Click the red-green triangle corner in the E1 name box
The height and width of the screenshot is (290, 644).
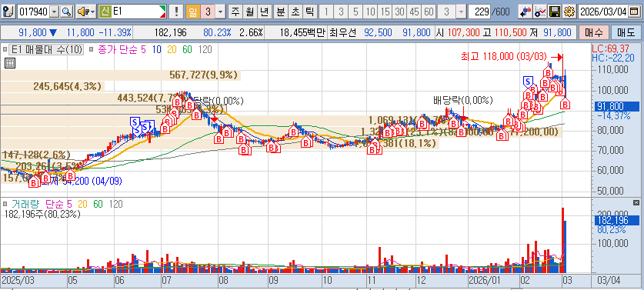tap(162, 12)
